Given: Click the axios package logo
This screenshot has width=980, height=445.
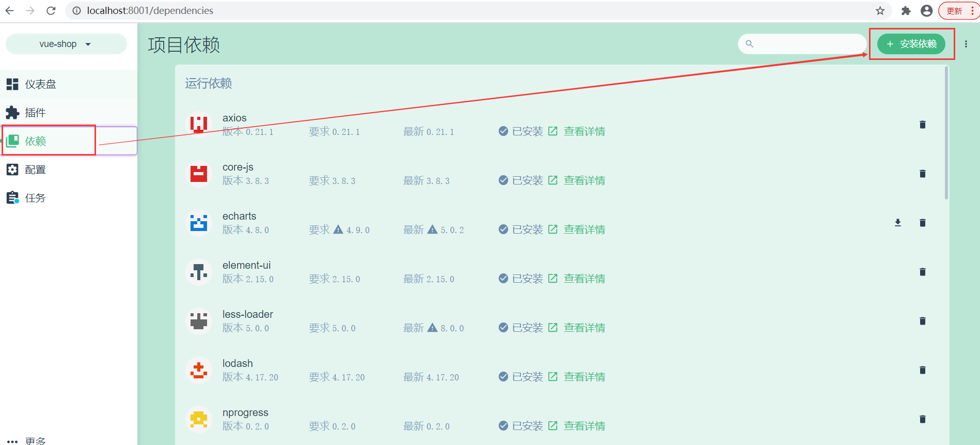Looking at the screenshot, I should coord(199,125).
